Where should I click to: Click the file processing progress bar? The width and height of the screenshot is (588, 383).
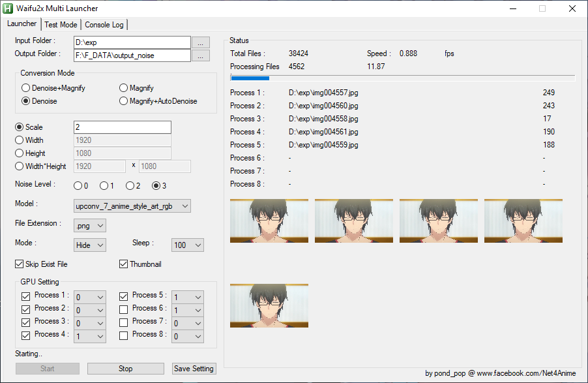coord(402,78)
